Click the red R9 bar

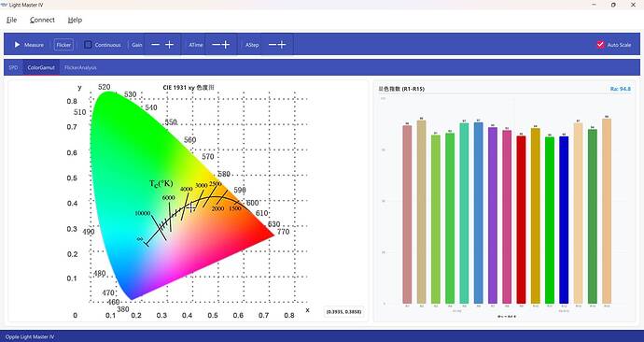coord(521,220)
